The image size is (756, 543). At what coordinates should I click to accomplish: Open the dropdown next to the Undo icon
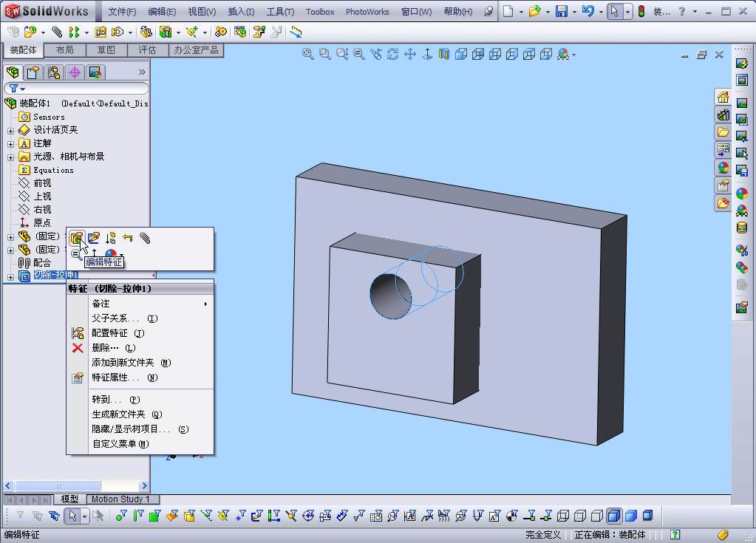(x=601, y=12)
